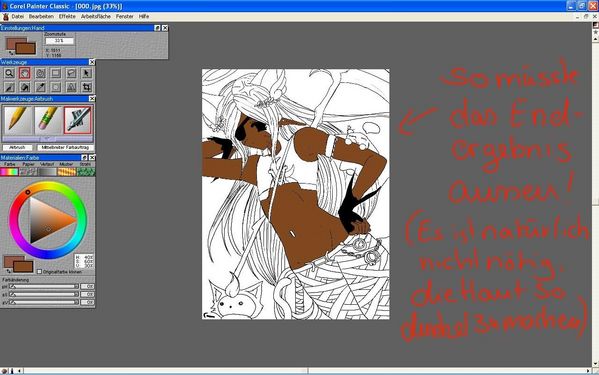Viewport: 599px width, 375px height.
Task: Open the gray gradient material icon
Action: pyautogui.click(x=47, y=172)
